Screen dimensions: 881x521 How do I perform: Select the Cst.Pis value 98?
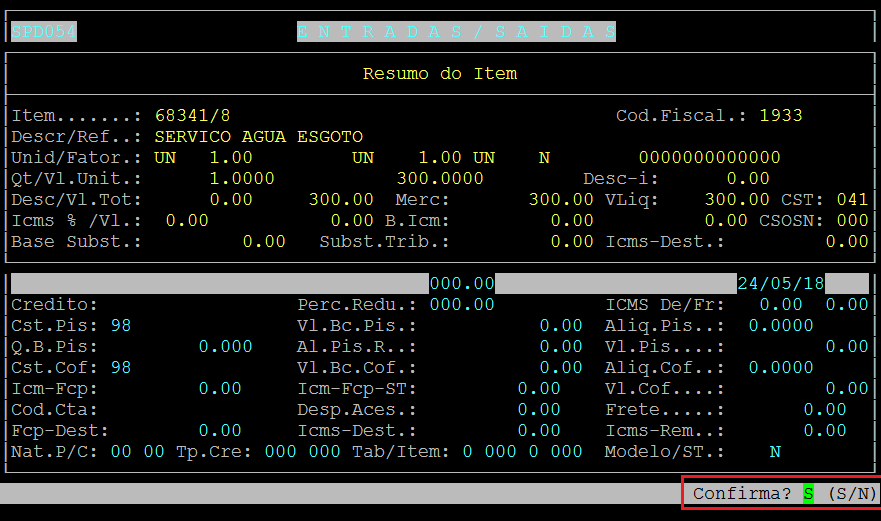click(x=121, y=325)
